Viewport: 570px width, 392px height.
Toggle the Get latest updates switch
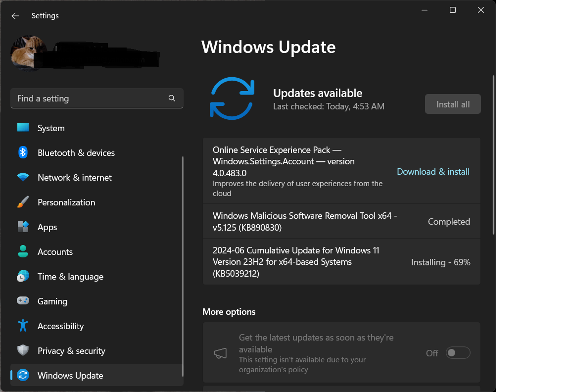point(458,353)
